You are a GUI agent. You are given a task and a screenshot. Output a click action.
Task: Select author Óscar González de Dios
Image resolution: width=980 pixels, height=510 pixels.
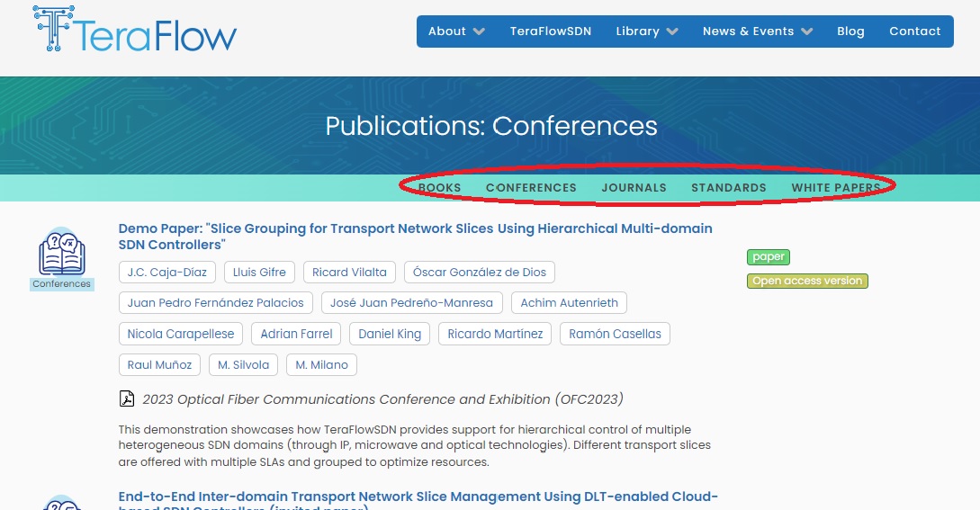(480, 272)
